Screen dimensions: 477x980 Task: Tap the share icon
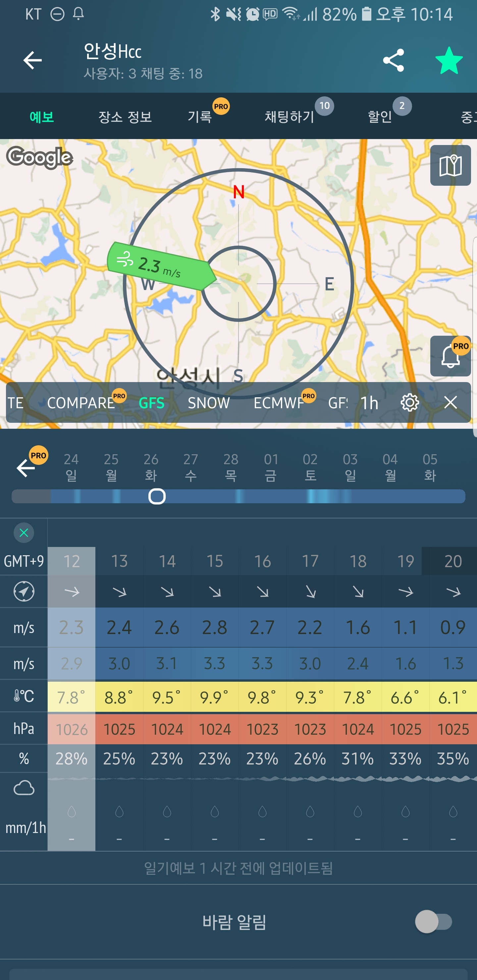[x=393, y=60]
